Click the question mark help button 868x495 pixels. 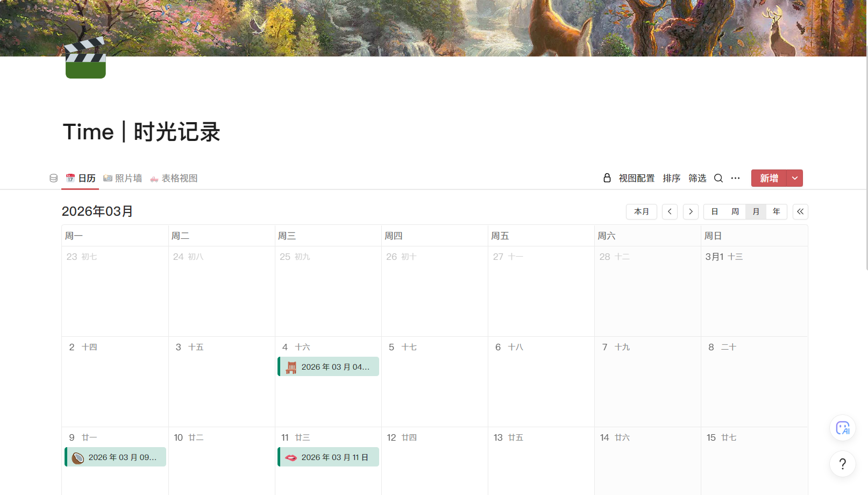point(842,464)
